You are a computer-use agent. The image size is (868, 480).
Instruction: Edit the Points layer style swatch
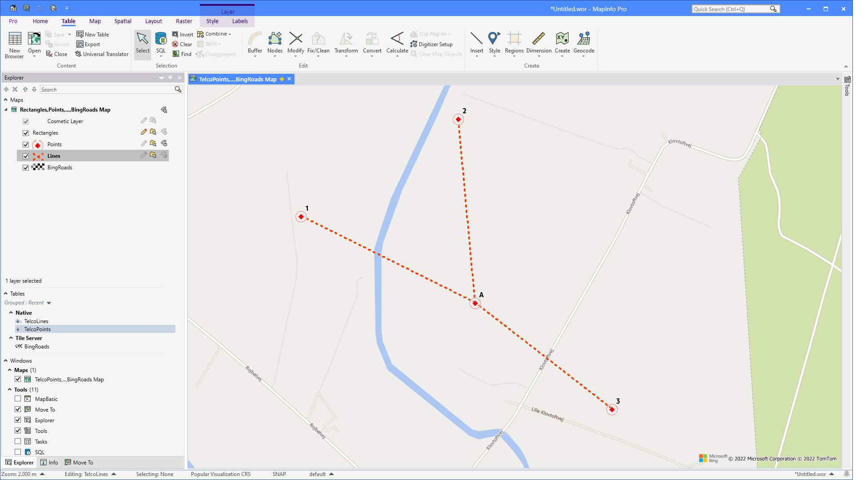click(37, 144)
